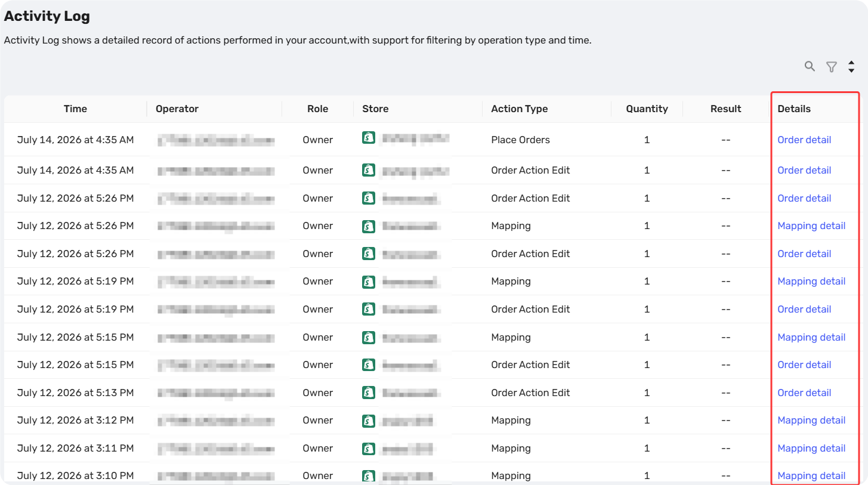Click Order Action Edit cell in the 5:13 PM row
868x485 pixels.
coord(530,393)
